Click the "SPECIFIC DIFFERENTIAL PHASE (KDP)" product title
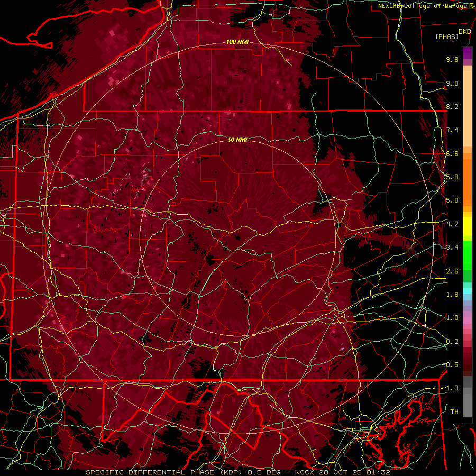 165,472
